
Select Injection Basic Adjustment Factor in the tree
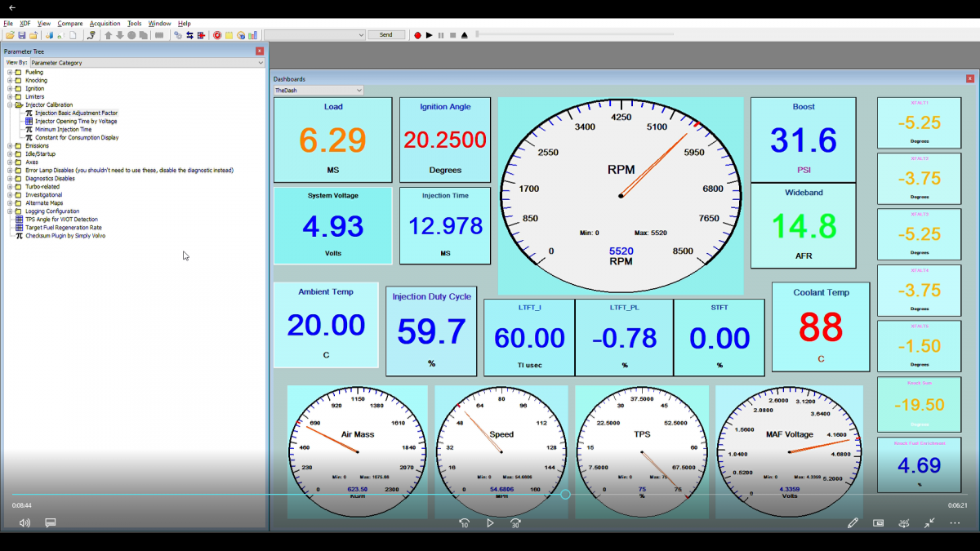point(76,113)
